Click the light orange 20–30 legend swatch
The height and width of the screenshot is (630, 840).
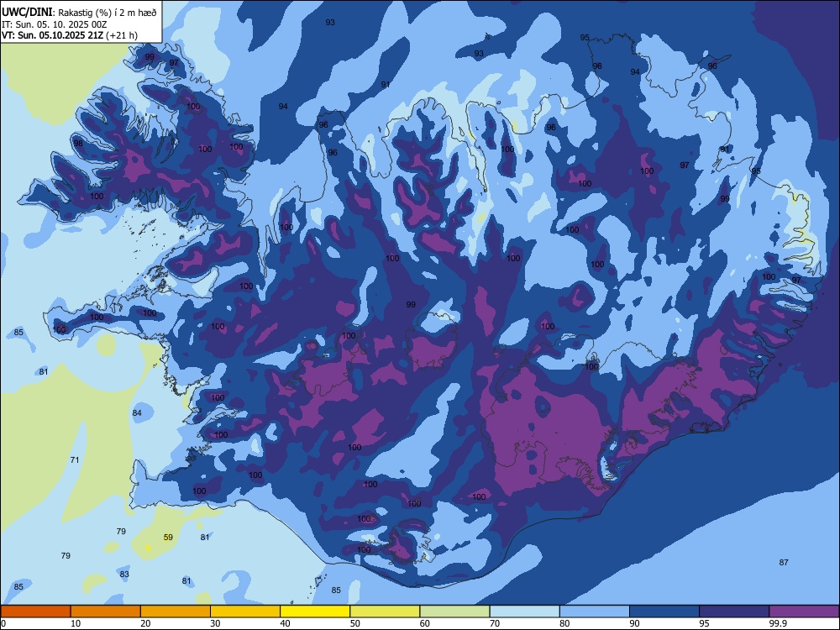coord(176,612)
